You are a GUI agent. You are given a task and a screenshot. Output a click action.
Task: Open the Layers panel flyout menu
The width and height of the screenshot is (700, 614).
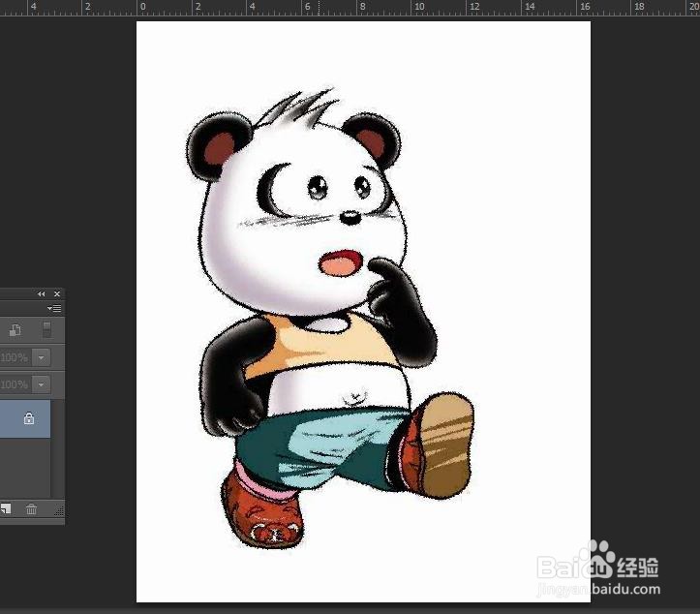tap(54, 309)
